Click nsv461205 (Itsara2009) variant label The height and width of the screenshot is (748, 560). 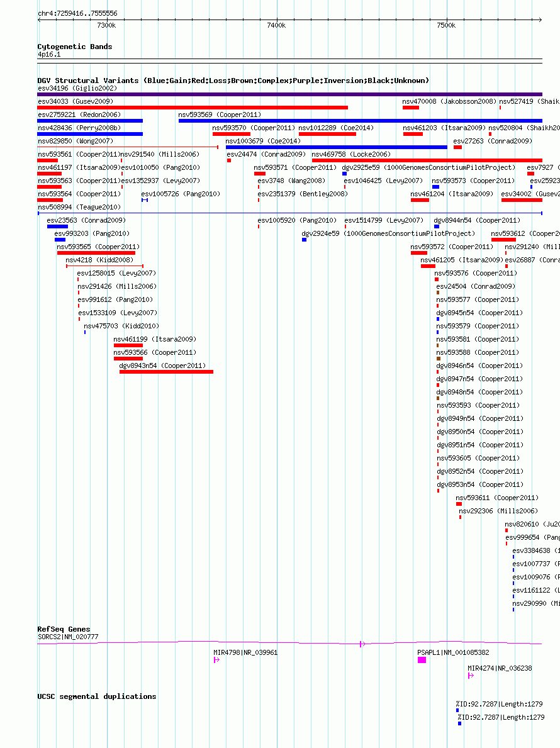462,260
